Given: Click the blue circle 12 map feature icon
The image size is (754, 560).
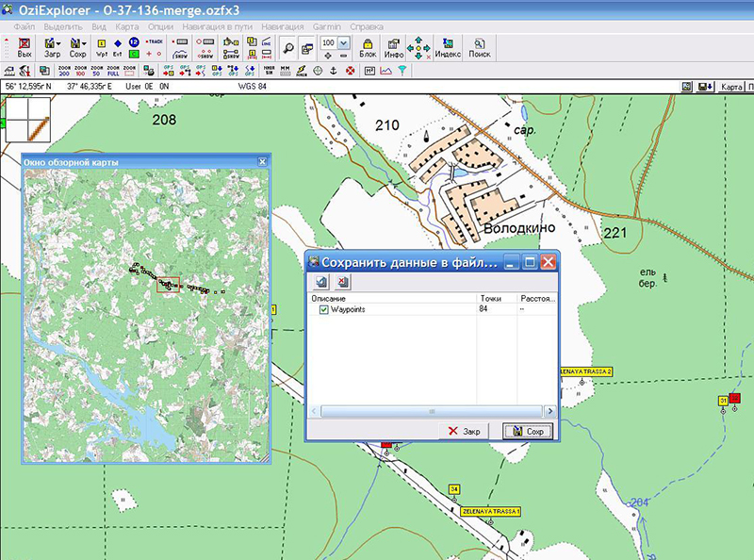Looking at the screenshot, I should 134,42.
